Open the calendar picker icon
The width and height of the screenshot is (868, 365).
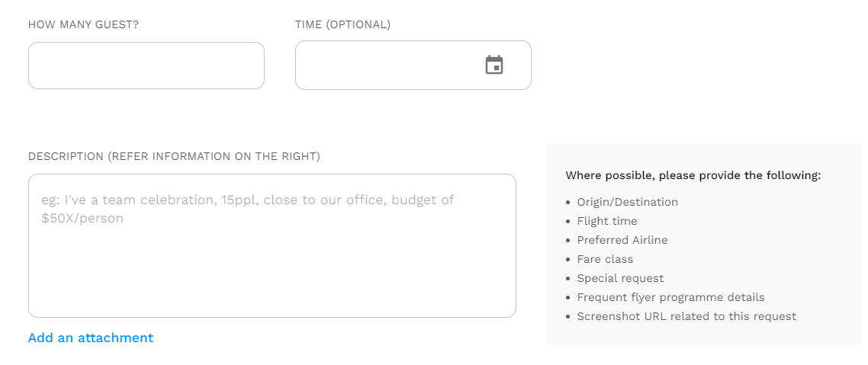[x=493, y=65]
